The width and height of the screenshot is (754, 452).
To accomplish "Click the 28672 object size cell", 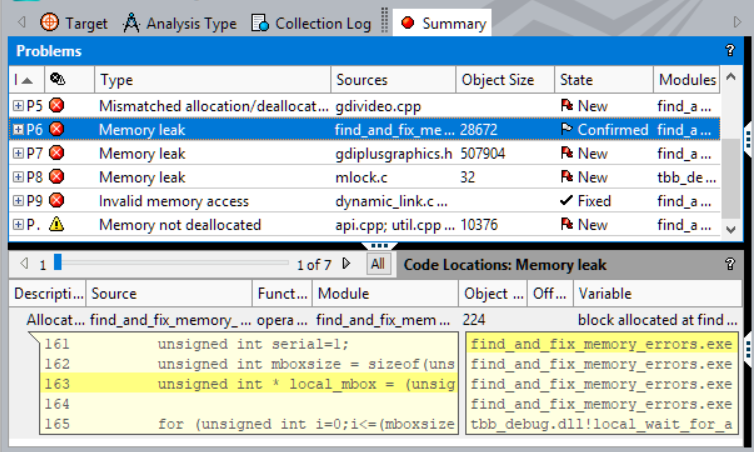I will point(478,129).
